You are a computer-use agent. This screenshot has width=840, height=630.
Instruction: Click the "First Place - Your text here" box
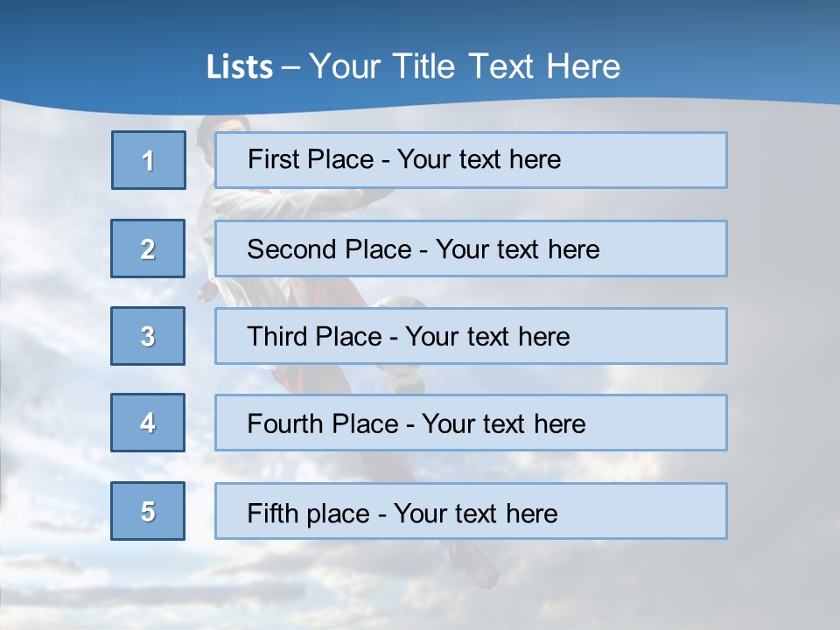471,160
